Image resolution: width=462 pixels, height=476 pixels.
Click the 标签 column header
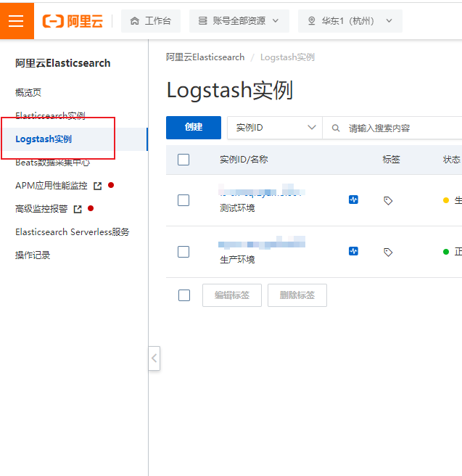pos(392,160)
